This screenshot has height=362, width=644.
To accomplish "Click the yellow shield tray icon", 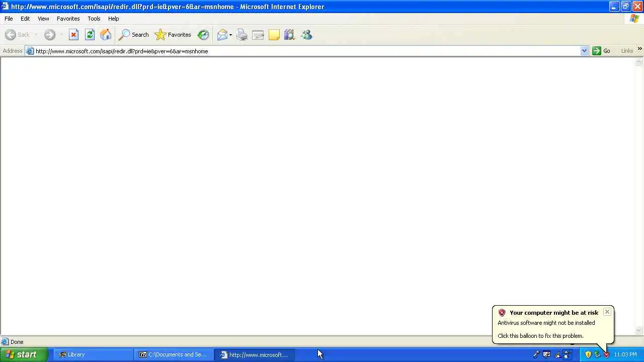I will tap(588, 354).
